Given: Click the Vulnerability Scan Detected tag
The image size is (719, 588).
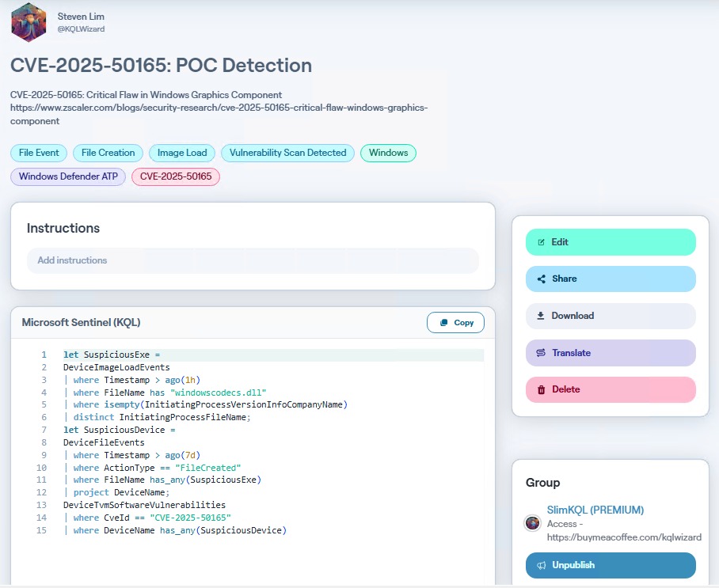Looking at the screenshot, I should click(x=287, y=153).
